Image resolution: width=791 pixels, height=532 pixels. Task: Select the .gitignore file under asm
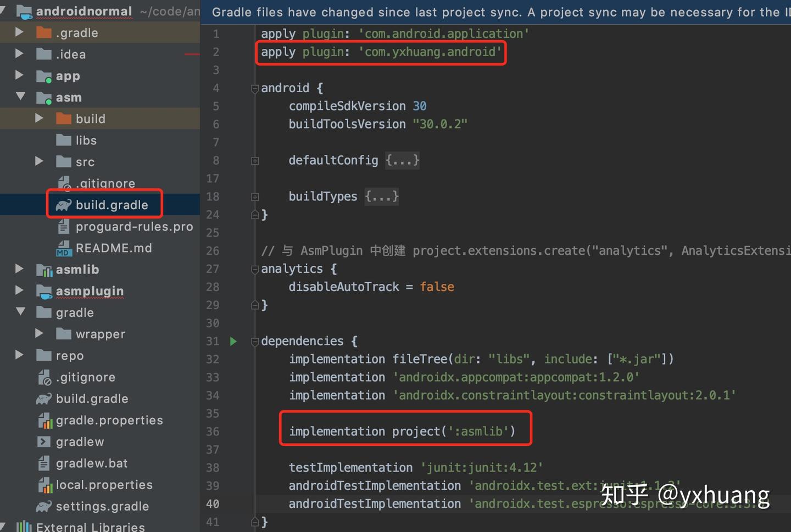point(105,183)
